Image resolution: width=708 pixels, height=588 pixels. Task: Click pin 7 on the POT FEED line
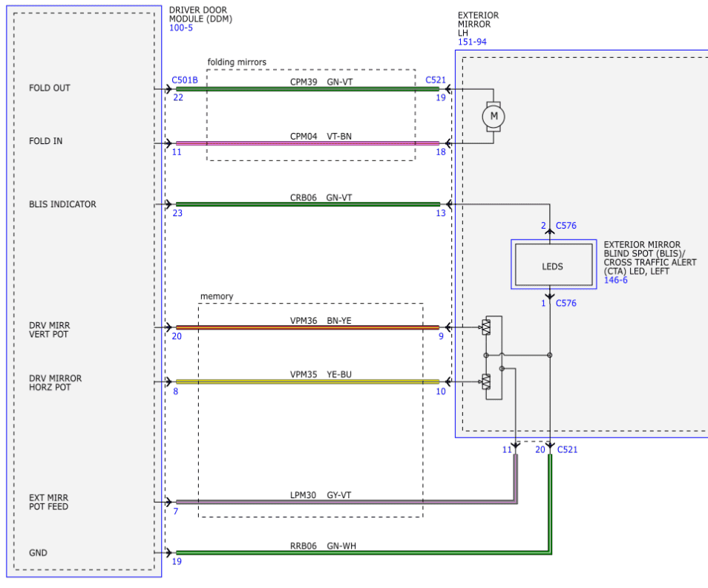pyautogui.click(x=176, y=512)
